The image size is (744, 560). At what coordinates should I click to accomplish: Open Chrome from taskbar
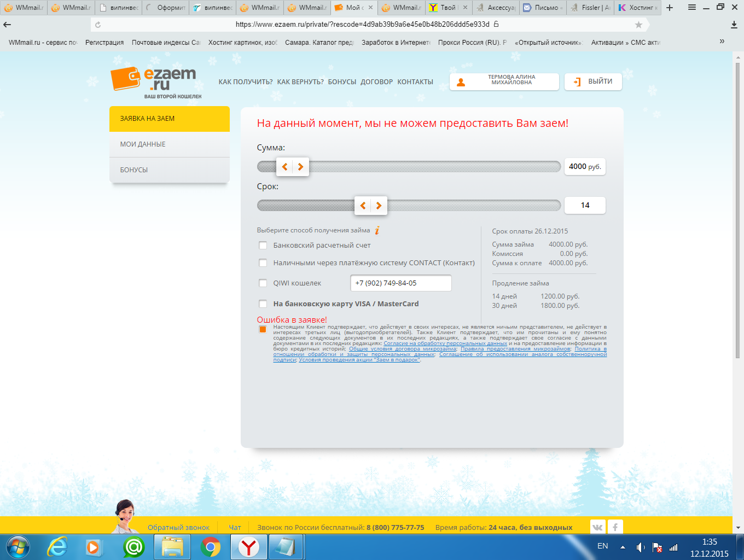pos(211,547)
